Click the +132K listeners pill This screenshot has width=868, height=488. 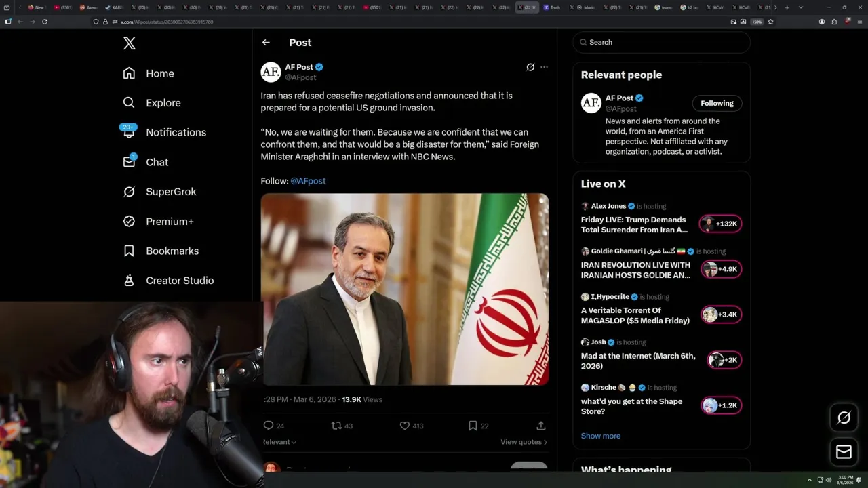[720, 224]
